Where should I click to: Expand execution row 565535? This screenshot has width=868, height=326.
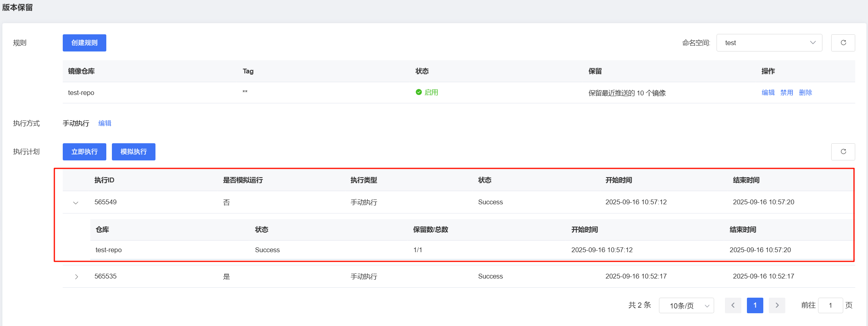click(x=76, y=277)
